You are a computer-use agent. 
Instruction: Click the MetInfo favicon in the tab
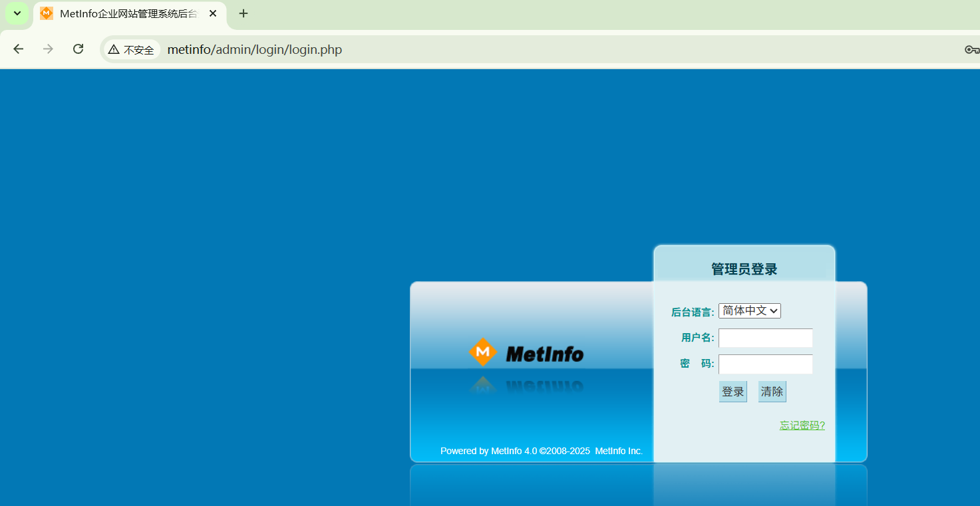point(47,13)
